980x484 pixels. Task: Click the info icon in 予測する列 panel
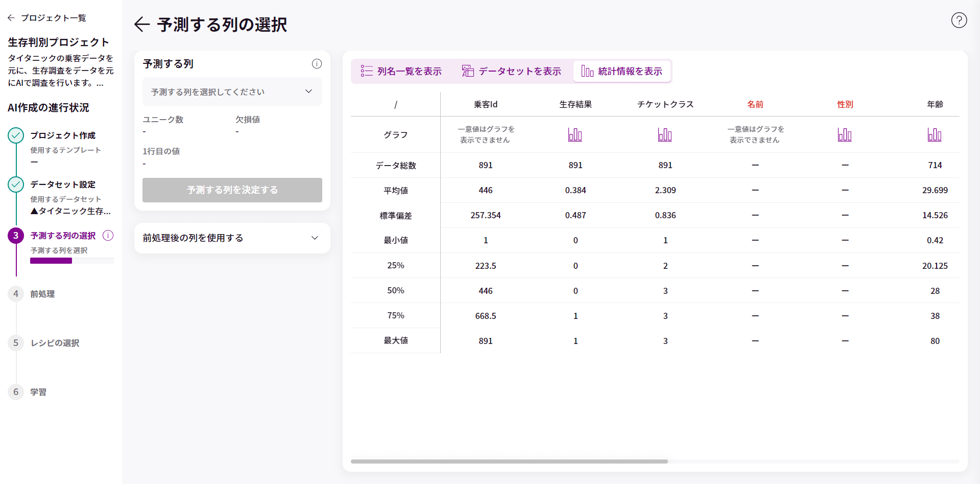coord(317,64)
